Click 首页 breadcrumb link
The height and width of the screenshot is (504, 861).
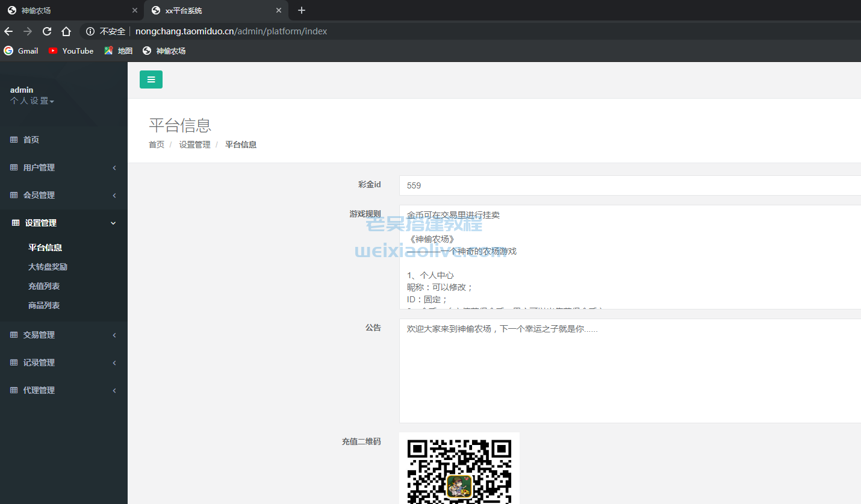(157, 145)
